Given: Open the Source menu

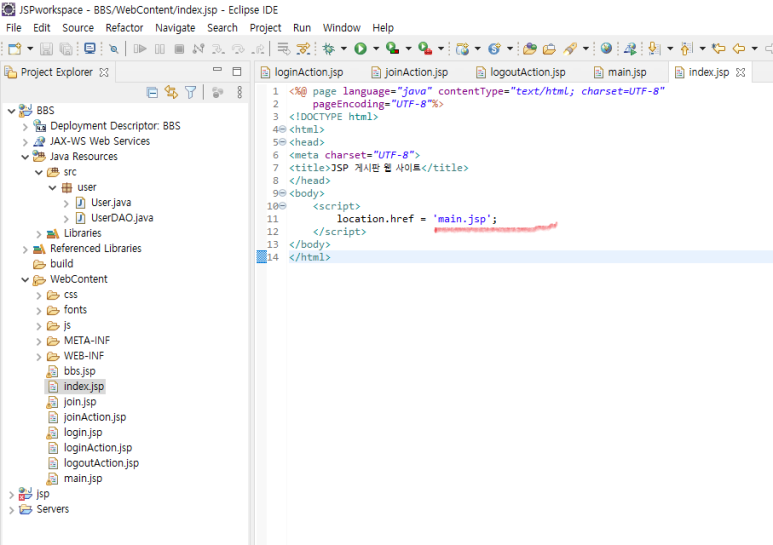Looking at the screenshot, I should pos(78,28).
